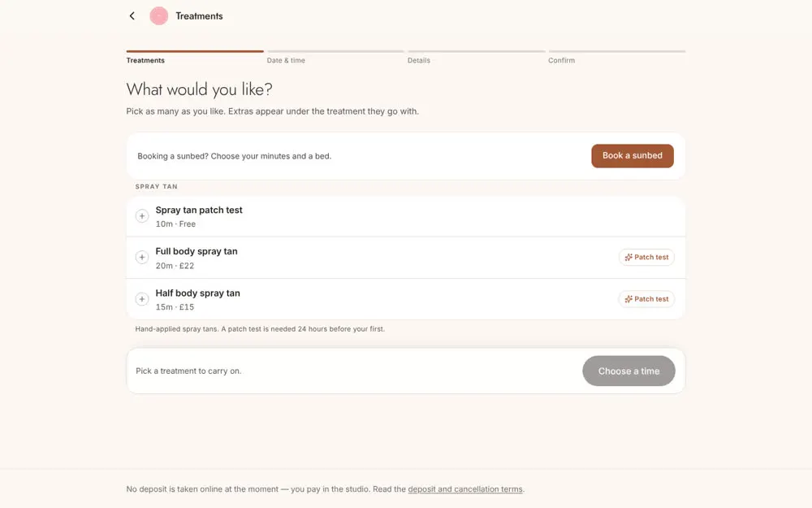The image size is (812, 508).
Task: Go back using the back arrow
Action: (x=132, y=16)
